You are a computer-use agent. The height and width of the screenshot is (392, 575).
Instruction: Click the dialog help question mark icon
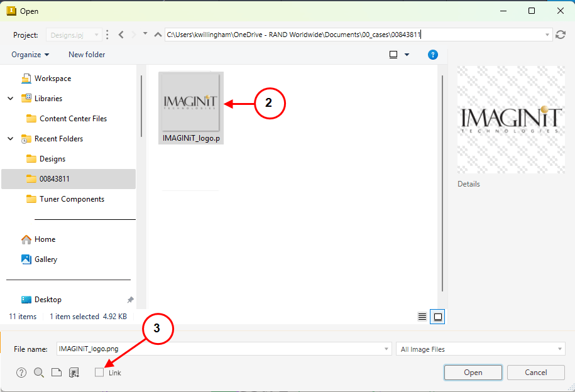click(x=21, y=373)
